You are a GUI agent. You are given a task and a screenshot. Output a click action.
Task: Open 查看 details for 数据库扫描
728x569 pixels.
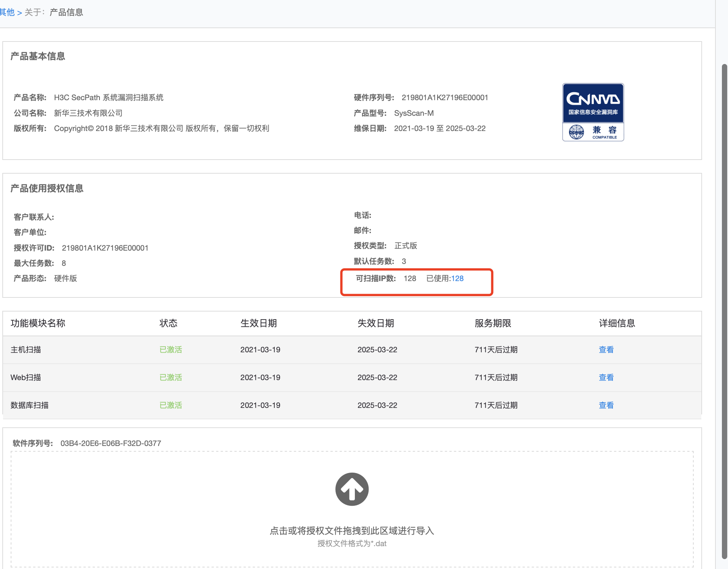click(x=606, y=405)
